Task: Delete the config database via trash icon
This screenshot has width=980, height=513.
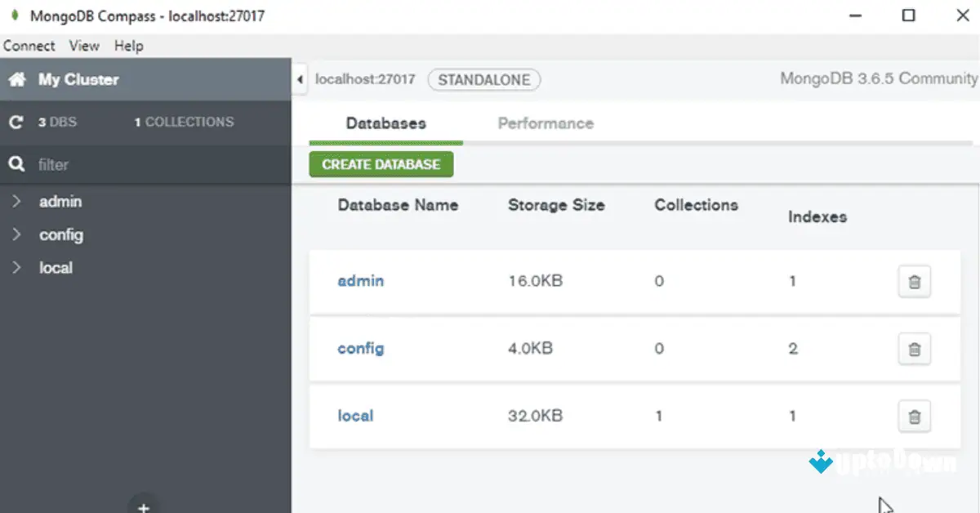Action: click(x=914, y=349)
